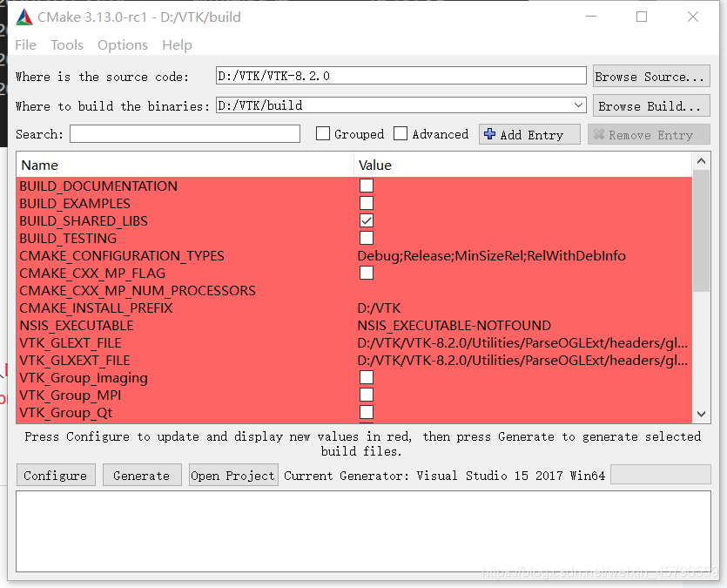Check the VTK_Group_Imaging option
Viewport: 727px width, 588px height.
coord(367,377)
